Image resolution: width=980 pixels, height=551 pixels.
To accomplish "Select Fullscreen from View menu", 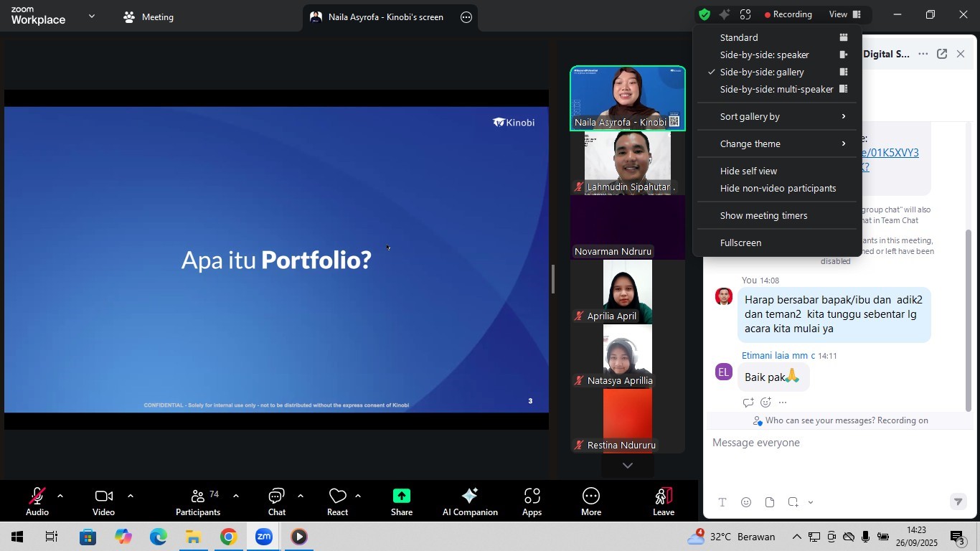I will point(740,243).
